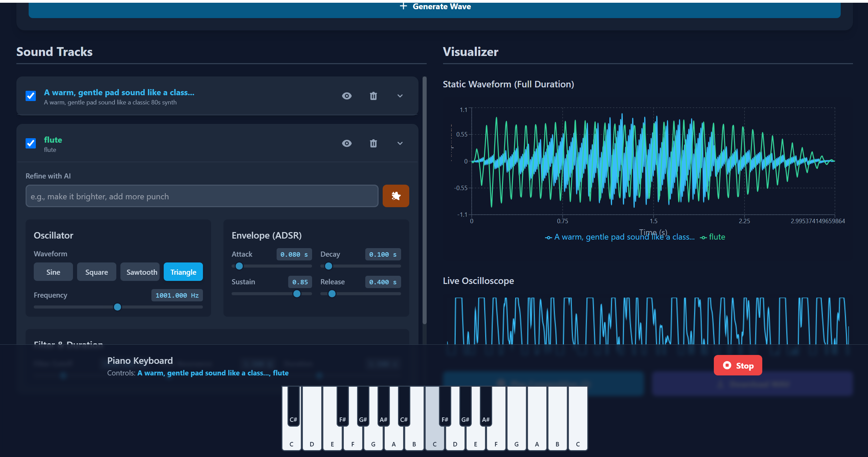The width and height of the screenshot is (868, 457).
Task: Toggle flute series in waveform legend
Action: click(x=716, y=237)
